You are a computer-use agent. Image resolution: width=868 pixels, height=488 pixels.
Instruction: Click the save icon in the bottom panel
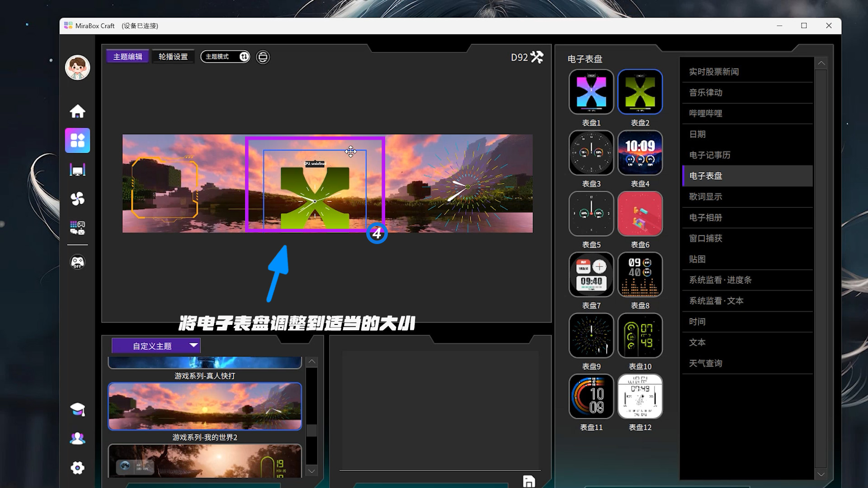pos(529,481)
